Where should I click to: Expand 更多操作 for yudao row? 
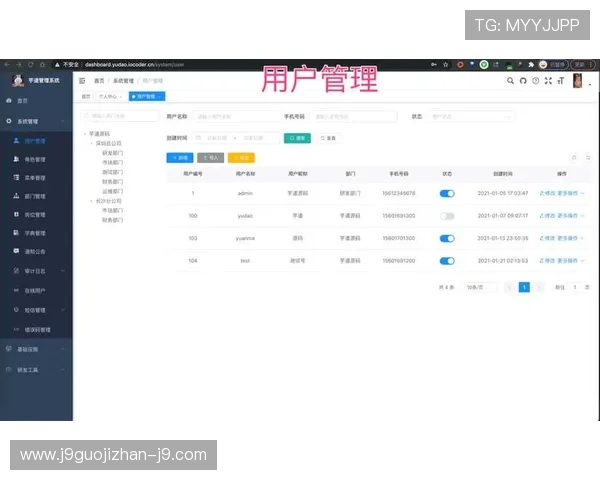[x=571, y=216]
